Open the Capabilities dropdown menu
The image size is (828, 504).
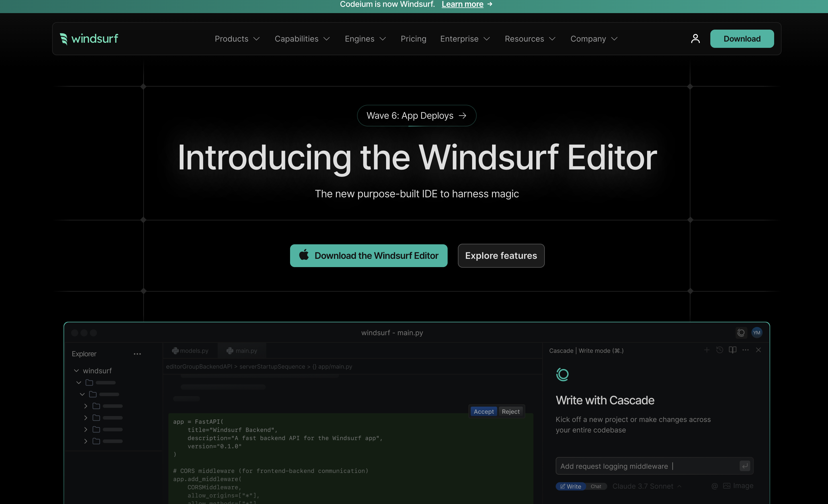[x=302, y=39]
